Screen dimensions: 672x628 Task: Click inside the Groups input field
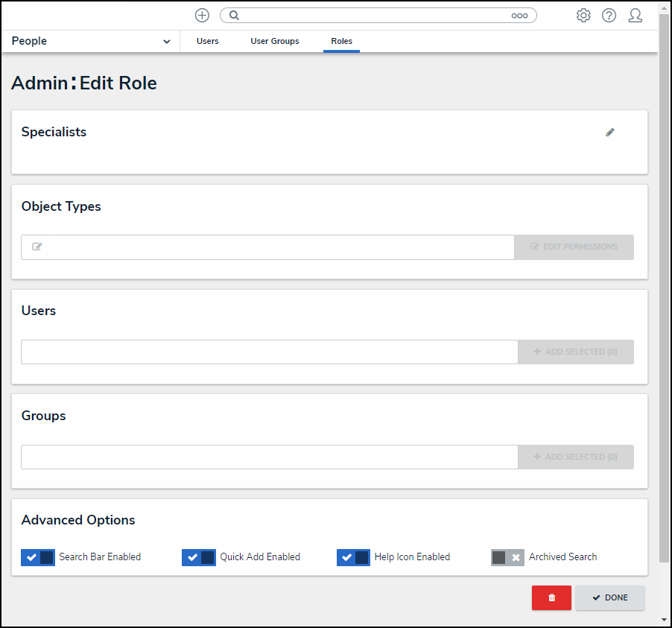point(268,457)
